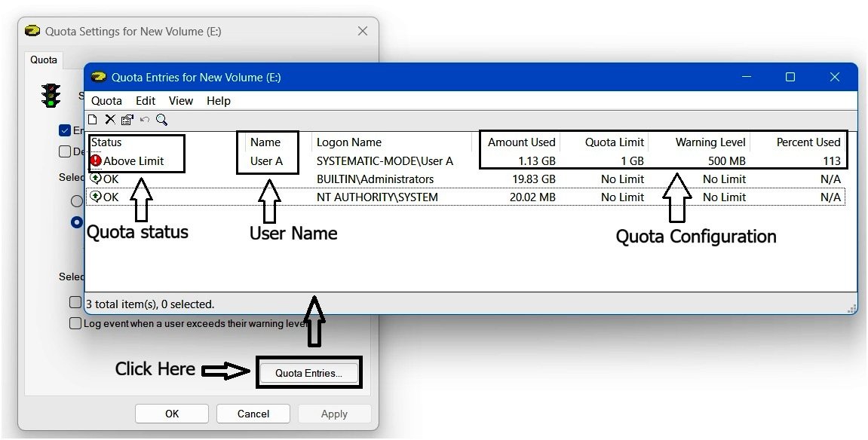Maximize the Quota Entries window
This screenshot has width=868, height=440.
[x=790, y=77]
